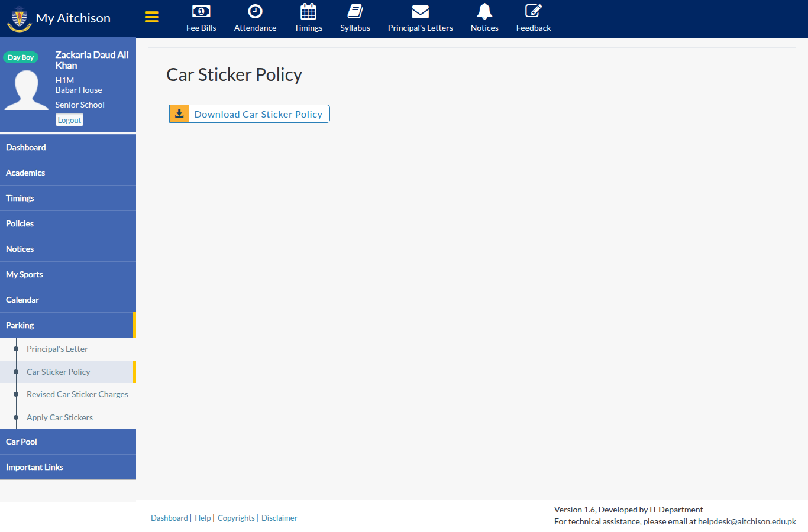The height and width of the screenshot is (532, 808).
Task: Open Principal's Letter under Parking
Action: 57,349
